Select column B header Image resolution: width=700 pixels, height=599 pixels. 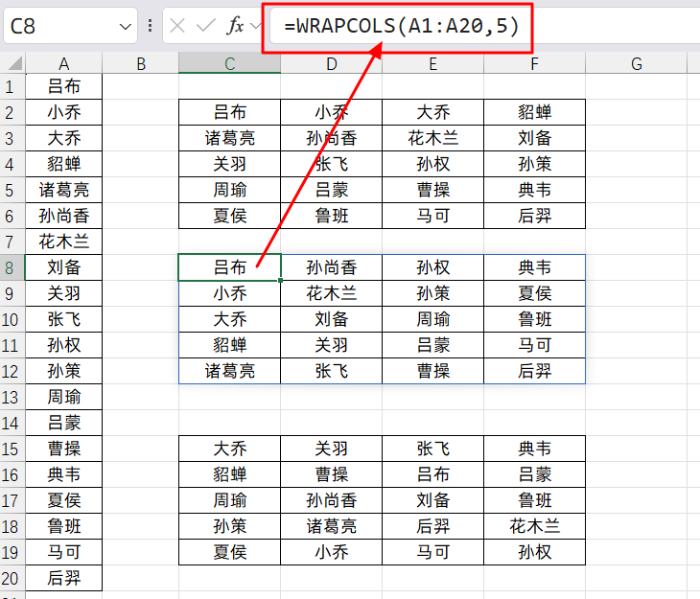tap(141, 63)
